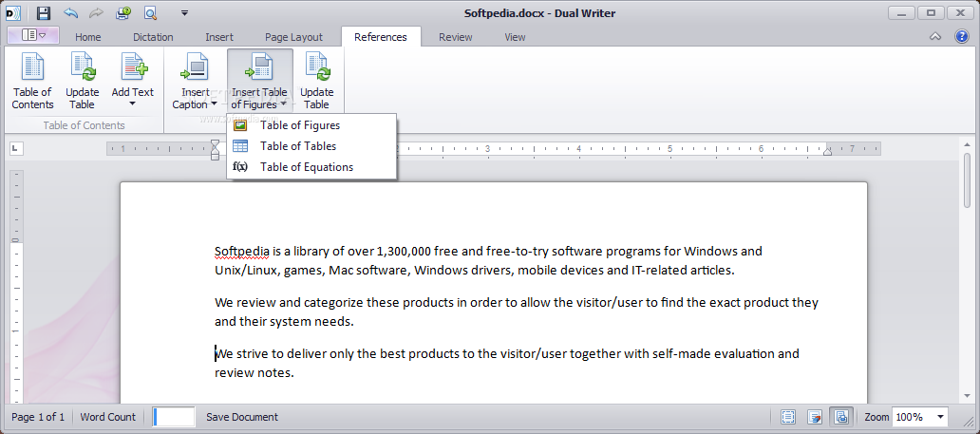Screen dimensions: 980x434
Task: Click the Save icon in quick access toolbar
Action: point(43,12)
